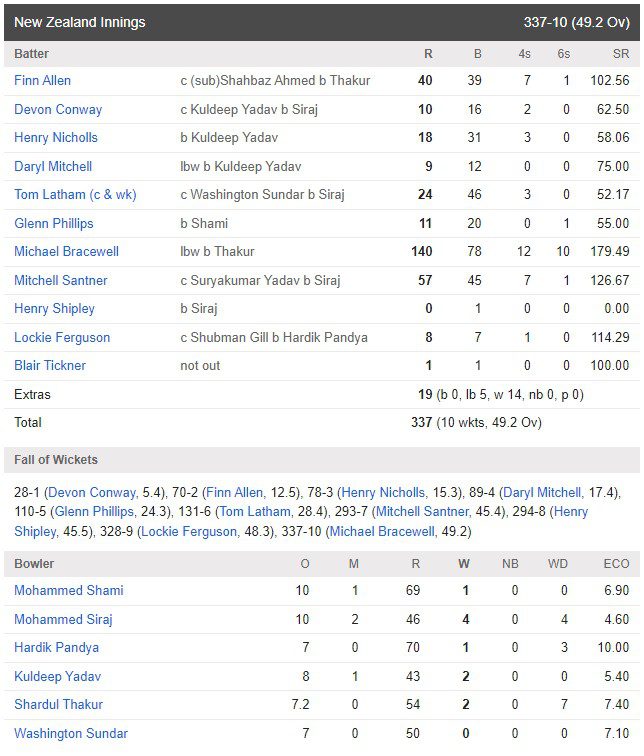The height and width of the screenshot is (756, 644).
Task: Click Hardik Pandya in bowler table
Action: tap(56, 648)
